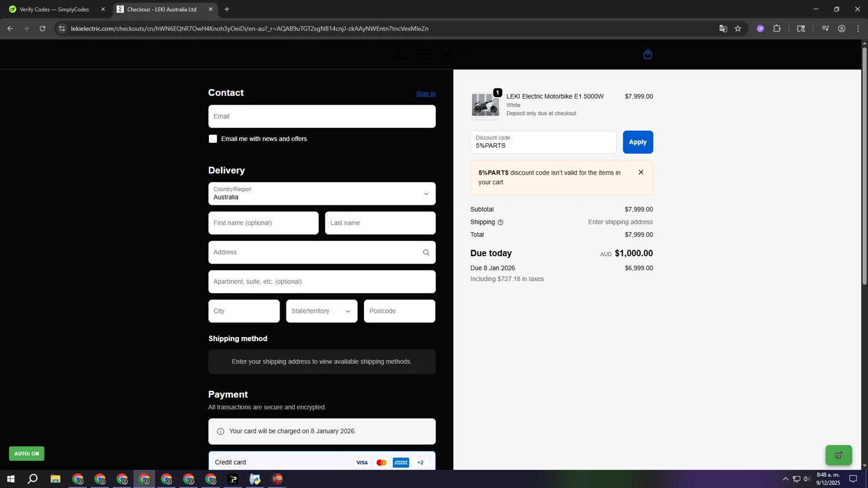Close the Checkout - LEKI tab
This screenshot has width=868, height=488.
click(x=211, y=9)
